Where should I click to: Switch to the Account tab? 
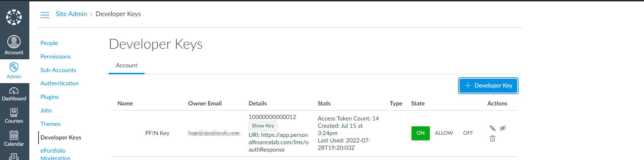[127, 66]
